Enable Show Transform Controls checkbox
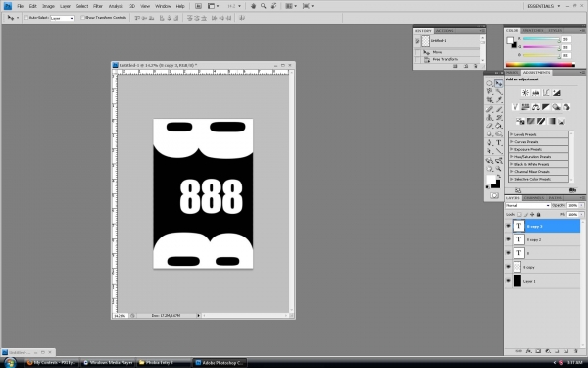588x368 pixels. coord(83,18)
